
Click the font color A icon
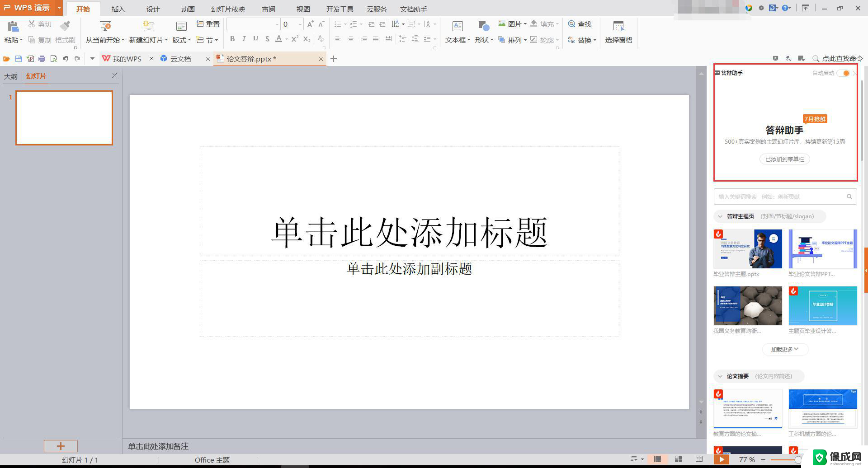(279, 39)
